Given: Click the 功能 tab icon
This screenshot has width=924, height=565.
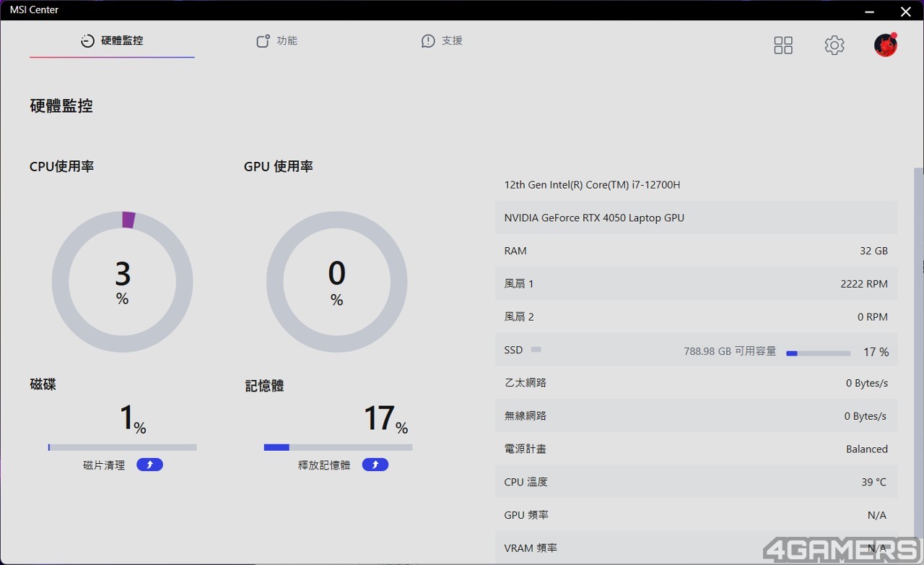Looking at the screenshot, I should click(263, 41).
